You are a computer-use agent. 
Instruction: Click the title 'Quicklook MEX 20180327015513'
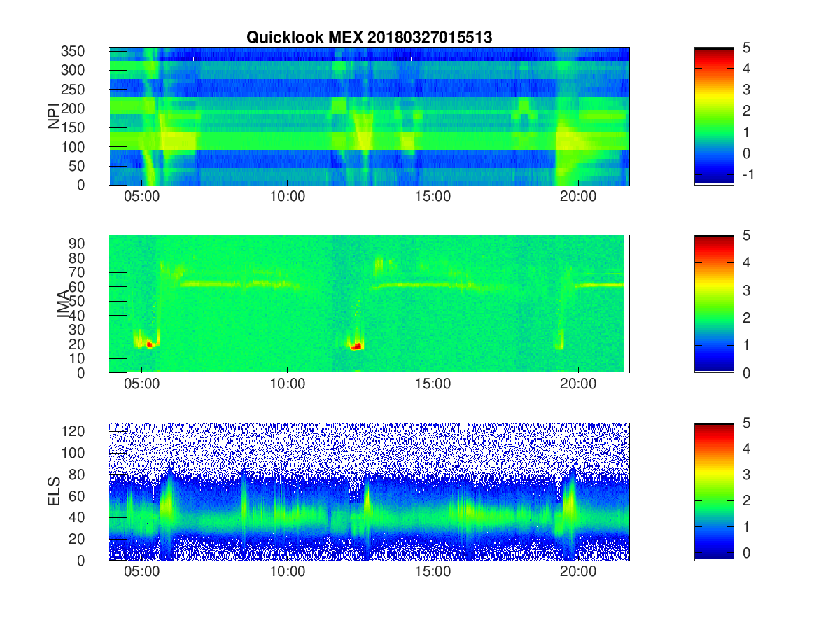[369, 38]
